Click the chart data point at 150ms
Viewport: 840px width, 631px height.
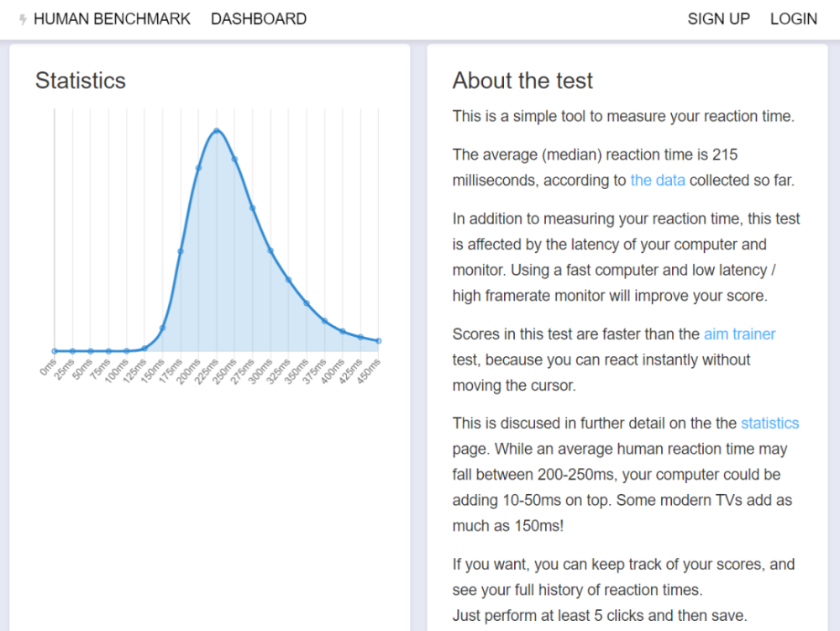pyautogui.click(x=162, y=328)
